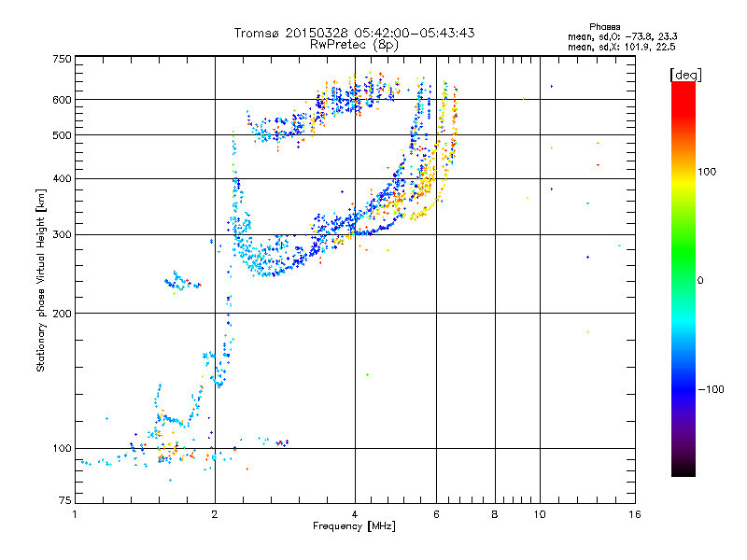Image resolution: width=747 pixels, height=560 pixels.
Task: Click the '750' y-axis tick label
Action: click(x=62, y=59)
